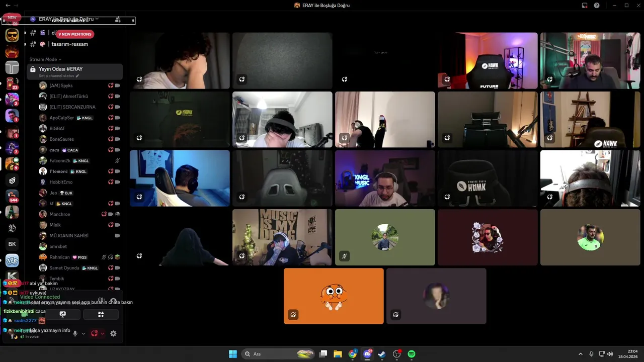The height and width of the screenshot is (362, 644).
Task: Open the BK server icon
Action: tap(12, 244)
